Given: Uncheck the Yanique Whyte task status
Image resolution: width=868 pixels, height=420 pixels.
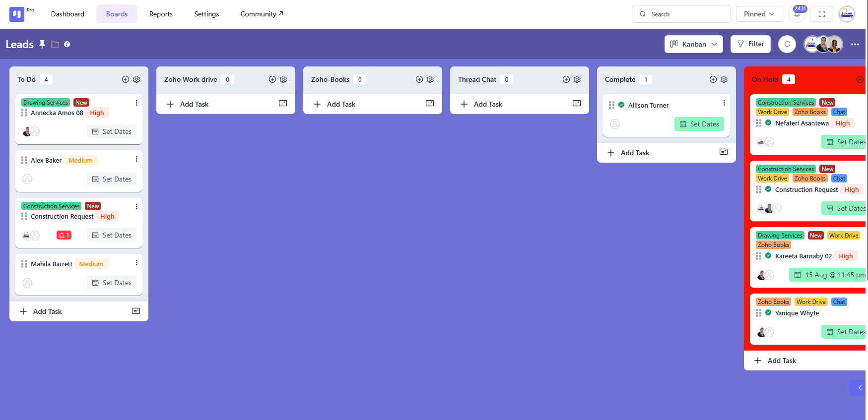Looking at the screenshot, I should tap(768, 313).
